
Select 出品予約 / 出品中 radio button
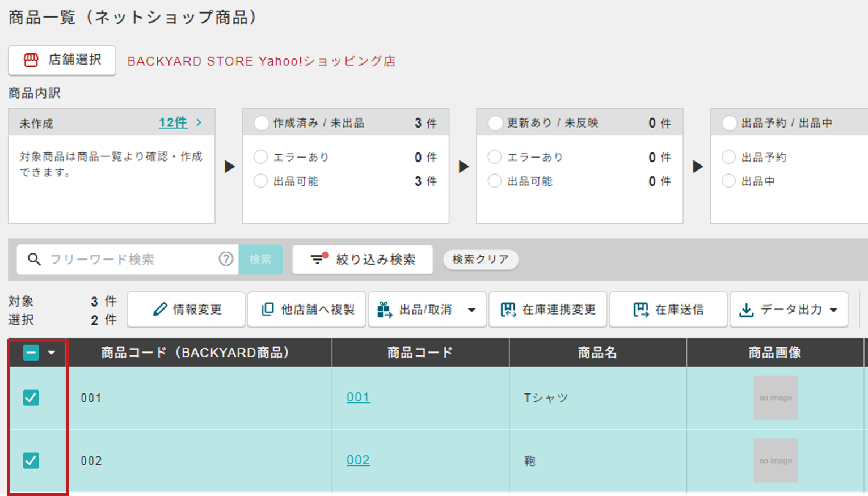730,123
